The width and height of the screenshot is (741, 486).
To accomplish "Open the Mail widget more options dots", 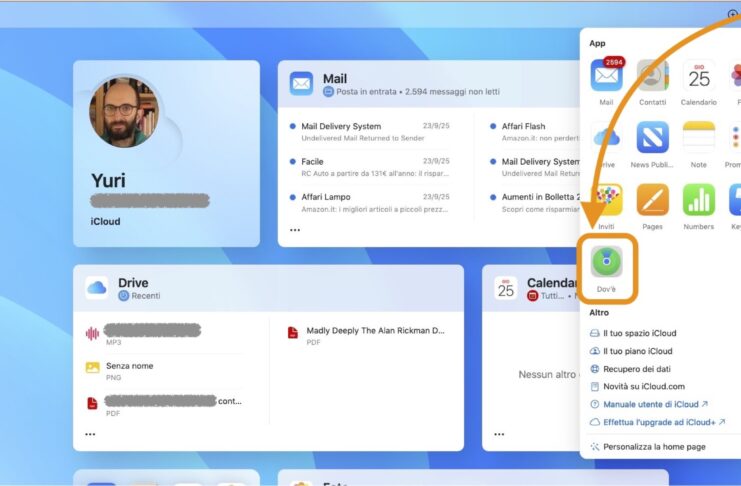I will click(295, 230).
